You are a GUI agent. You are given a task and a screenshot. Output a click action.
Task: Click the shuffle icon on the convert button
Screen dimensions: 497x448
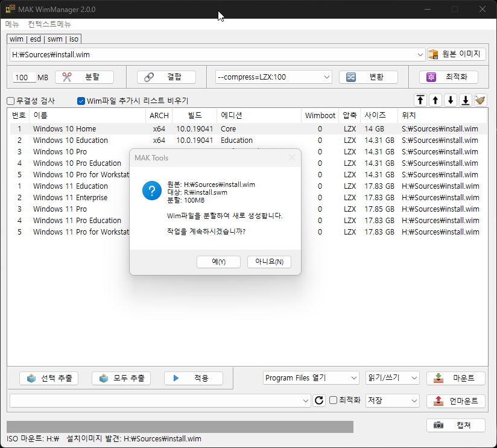pyautogui.click(x=350, y=77)
